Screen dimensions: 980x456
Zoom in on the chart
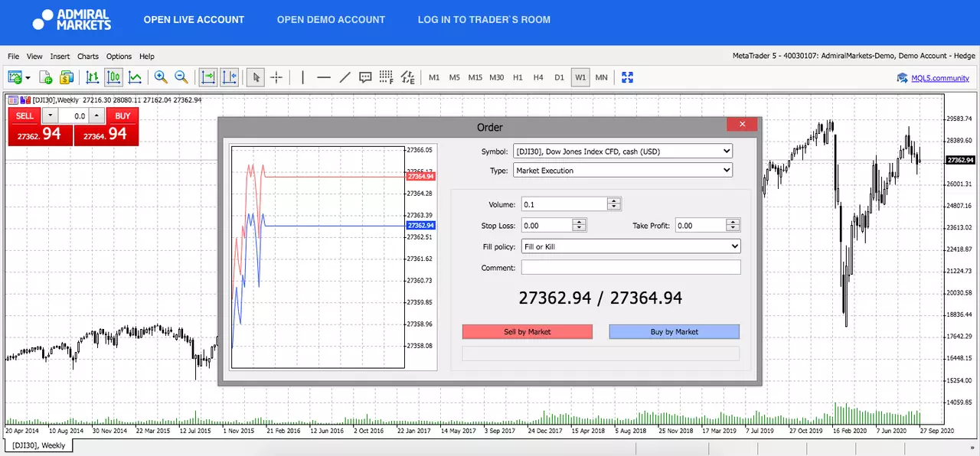(x=161, y=77)
